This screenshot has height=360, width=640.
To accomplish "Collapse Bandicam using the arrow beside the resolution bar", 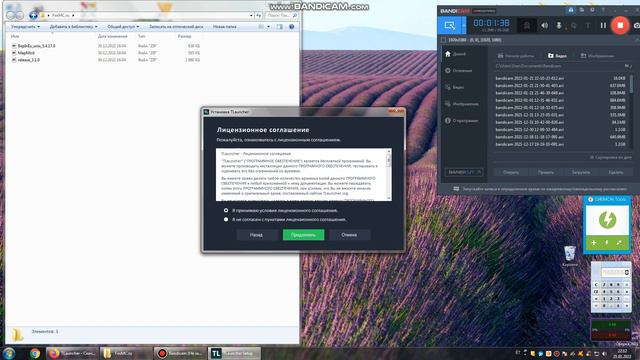I will click(x=637, y=40).
